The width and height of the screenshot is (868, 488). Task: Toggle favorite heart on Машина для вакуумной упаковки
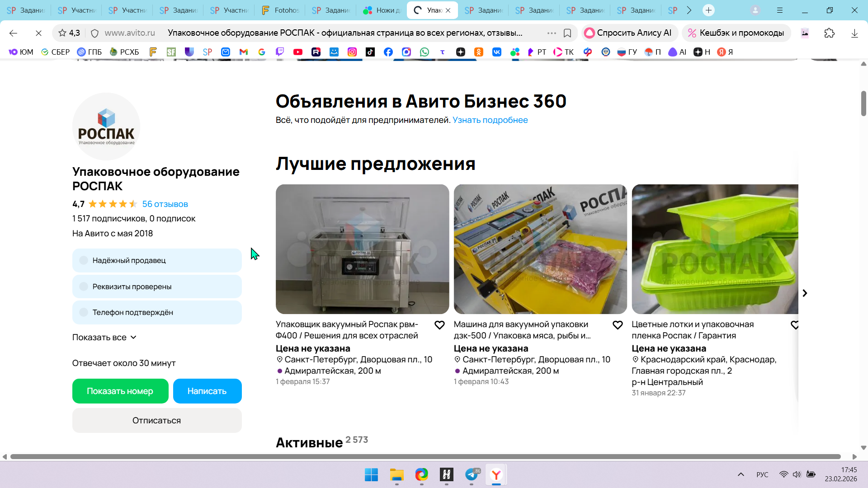tap(618, 325)
